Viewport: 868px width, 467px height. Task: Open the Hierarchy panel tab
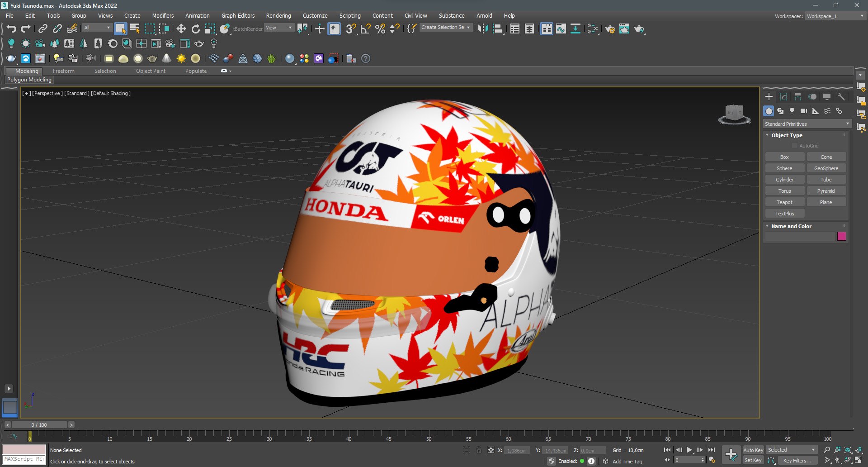coord(798,97)
